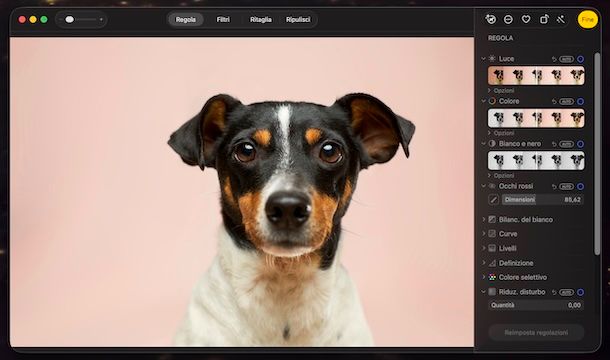Click the dog photo in the editing canvas
The height and width of the screenshot is (360, 610).
point(242,191)
